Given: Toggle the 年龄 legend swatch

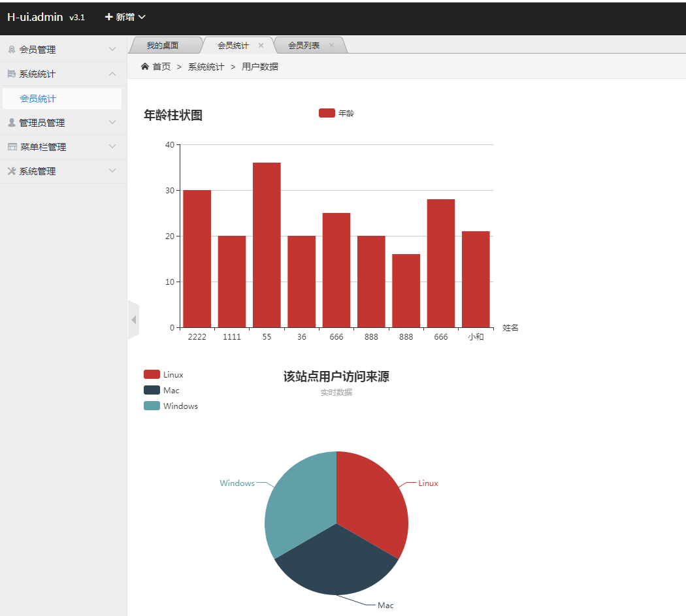Looking at the screenshot, I should point(327,113).
